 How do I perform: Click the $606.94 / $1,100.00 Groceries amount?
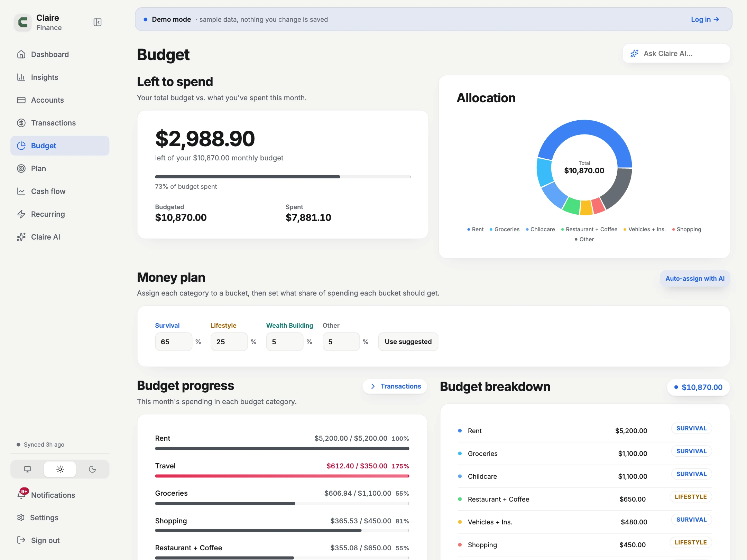[x=358, y=493]
